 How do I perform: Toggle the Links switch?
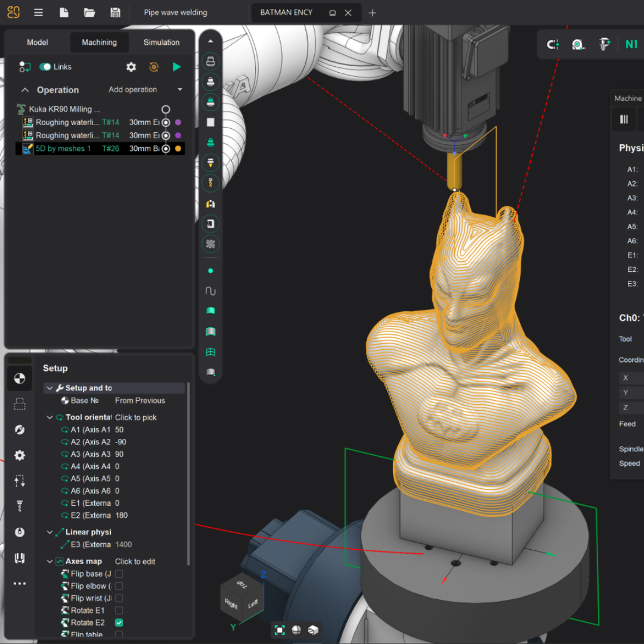coord(45,67)
